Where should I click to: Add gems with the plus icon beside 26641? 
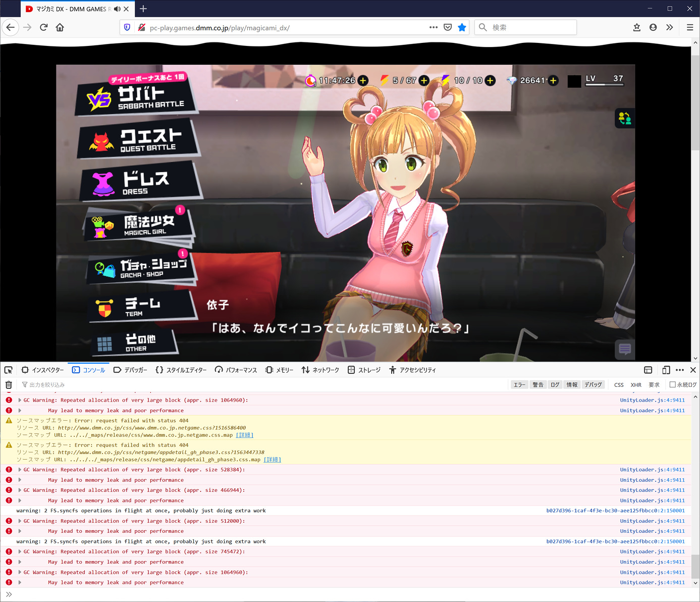click(x=553, y=81)
